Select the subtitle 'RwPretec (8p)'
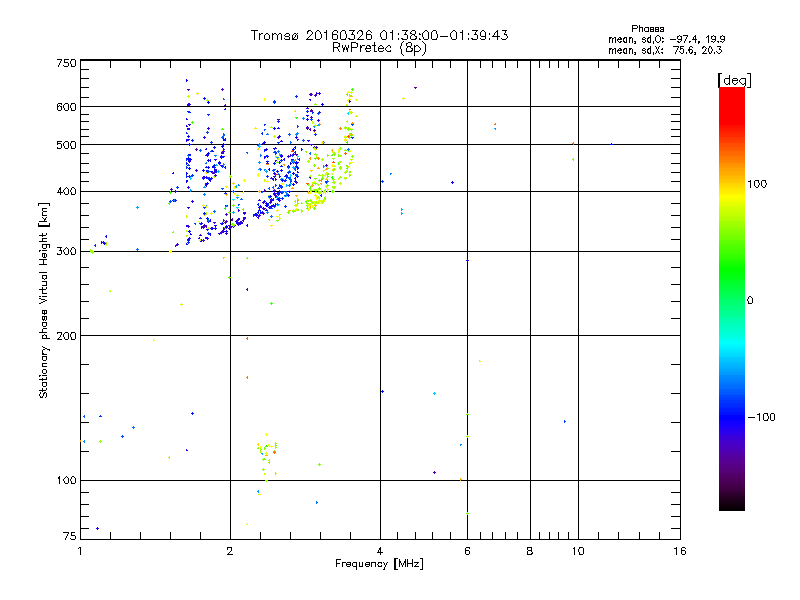The width and height of the screenshot is (800, 600). click(x=379, y=48)
